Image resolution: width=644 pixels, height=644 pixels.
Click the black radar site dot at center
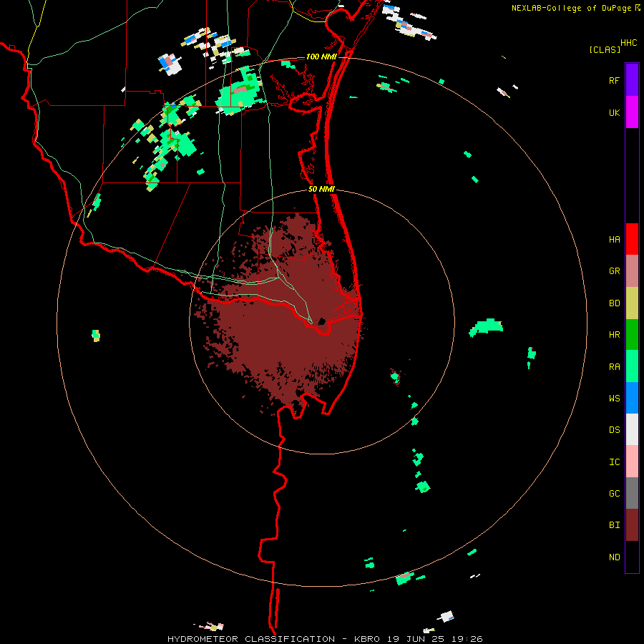pos(322,321)
